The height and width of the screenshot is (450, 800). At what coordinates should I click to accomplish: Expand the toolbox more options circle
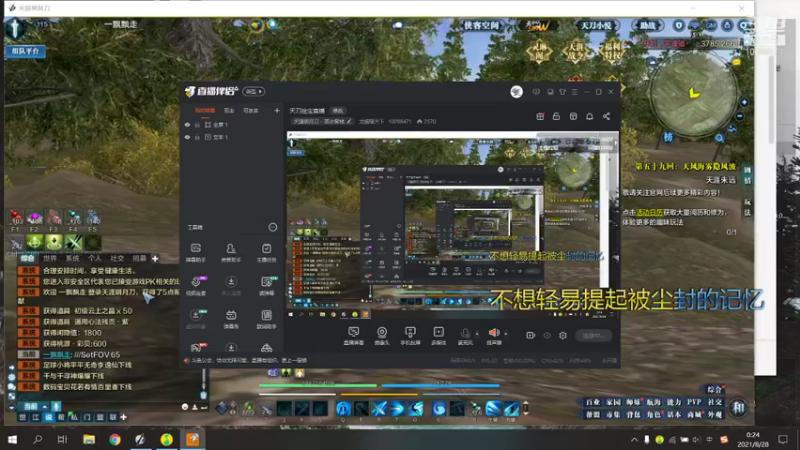[x=273, y=227]
